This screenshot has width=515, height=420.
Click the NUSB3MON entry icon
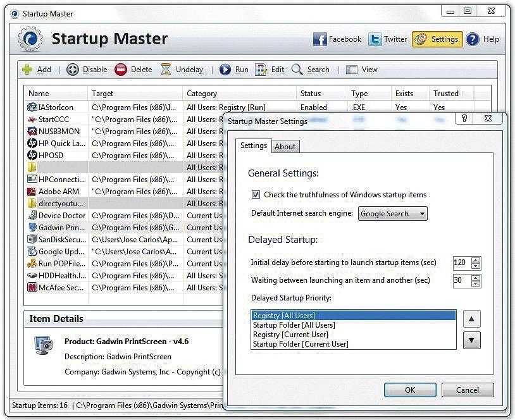pos(32,132)
